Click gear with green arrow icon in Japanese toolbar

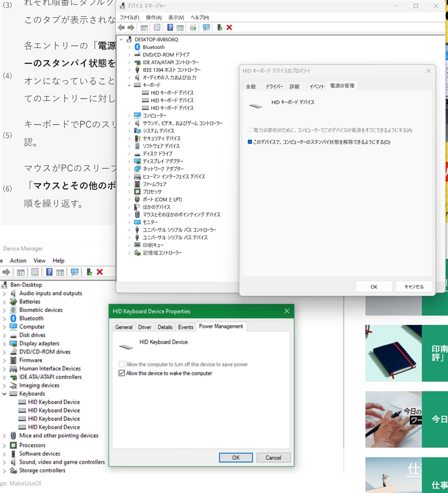pyautogui.click(x=193, y=27)
